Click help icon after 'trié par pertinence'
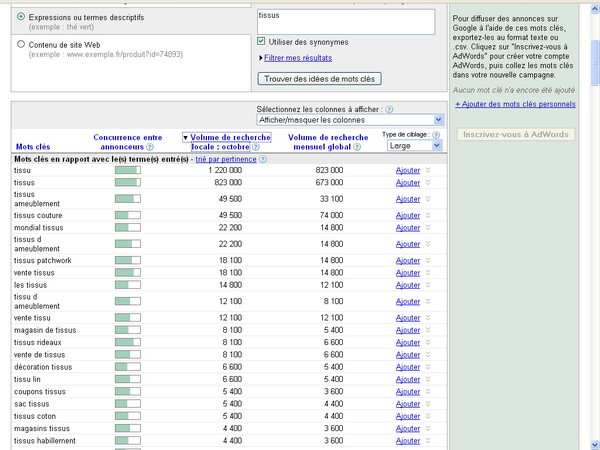Screen dimensions: 600x450 pos(263,159)
